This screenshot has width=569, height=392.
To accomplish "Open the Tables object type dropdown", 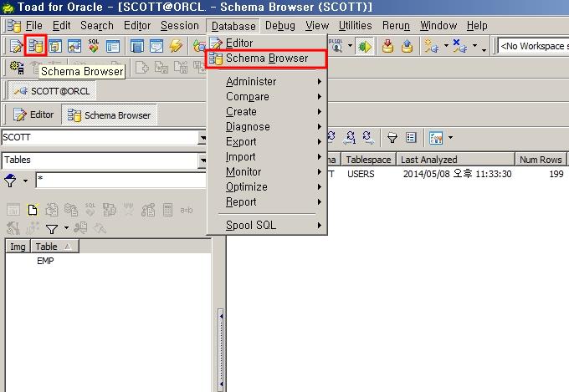I will 202,160.
